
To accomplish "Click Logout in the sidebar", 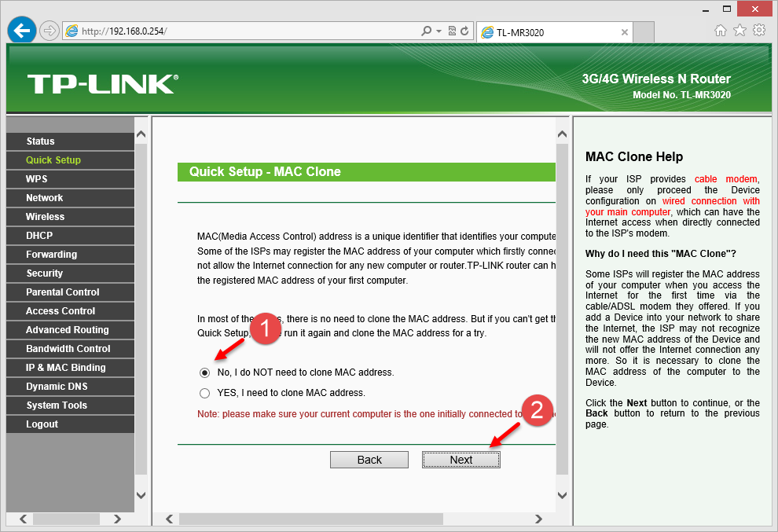I will point(71,424).
